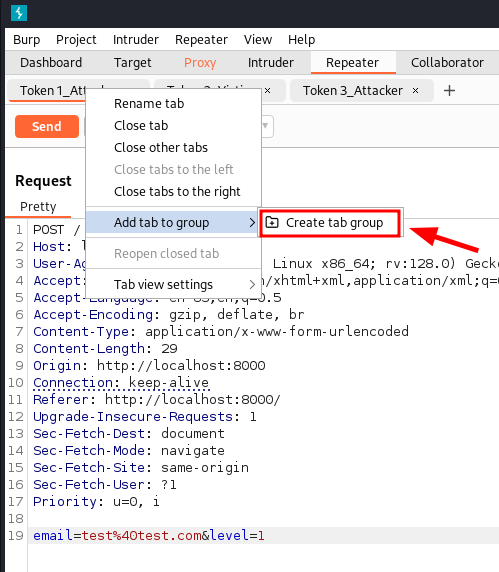499x572 pixels.
Task: Open the Burp menu
Action: pos(27,39)
